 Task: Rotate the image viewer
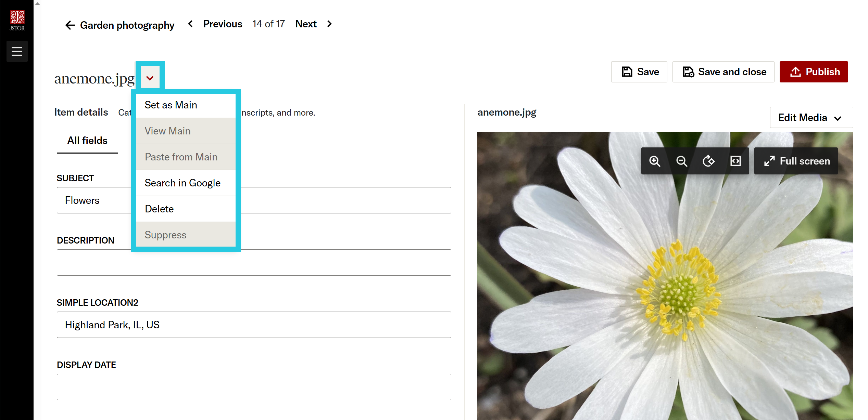click(708, 161)
